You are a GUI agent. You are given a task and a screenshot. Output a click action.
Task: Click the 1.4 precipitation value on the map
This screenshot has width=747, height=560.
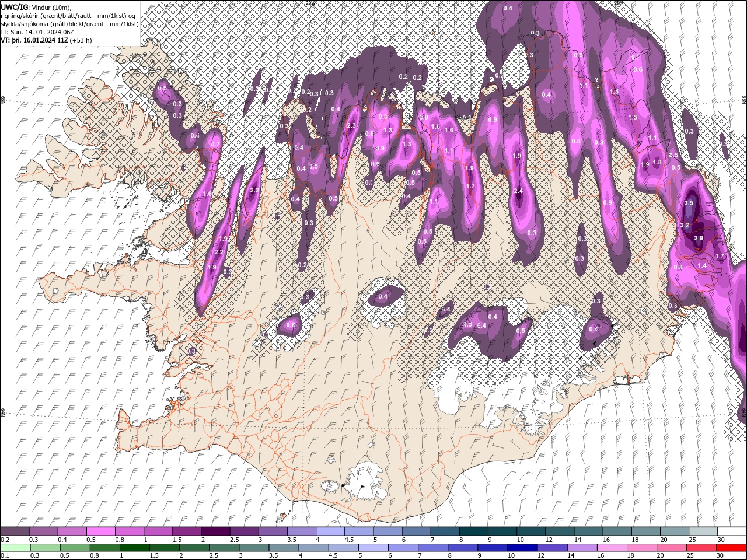tap(702, 265)
